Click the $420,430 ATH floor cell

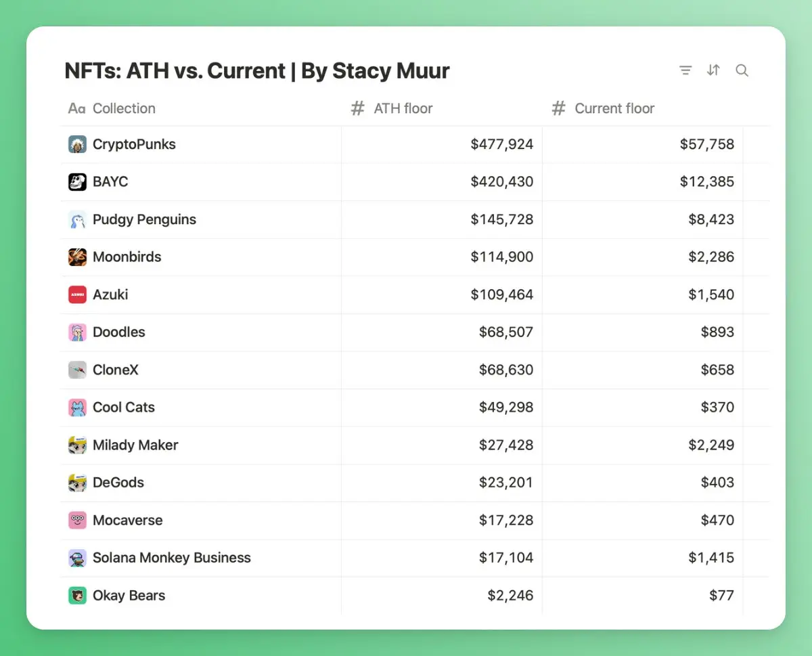442,181
